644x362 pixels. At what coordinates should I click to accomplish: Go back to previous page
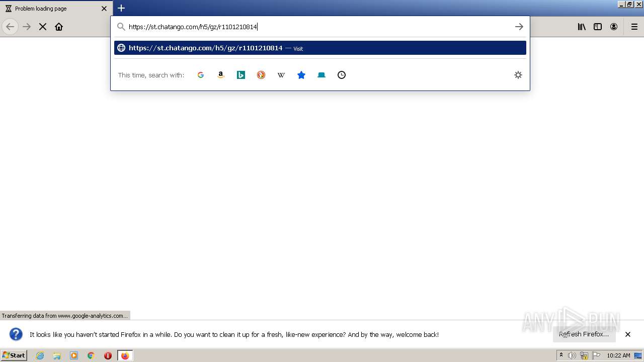coord(10,27)
